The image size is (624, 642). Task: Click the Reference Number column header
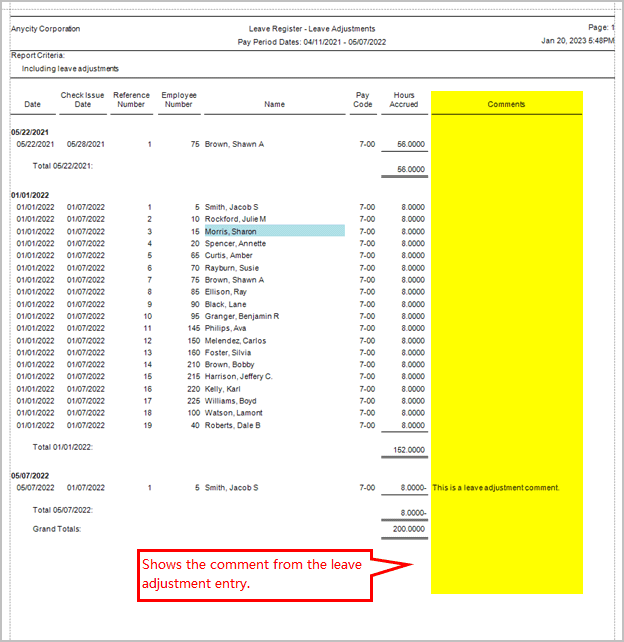pos(131,100)
